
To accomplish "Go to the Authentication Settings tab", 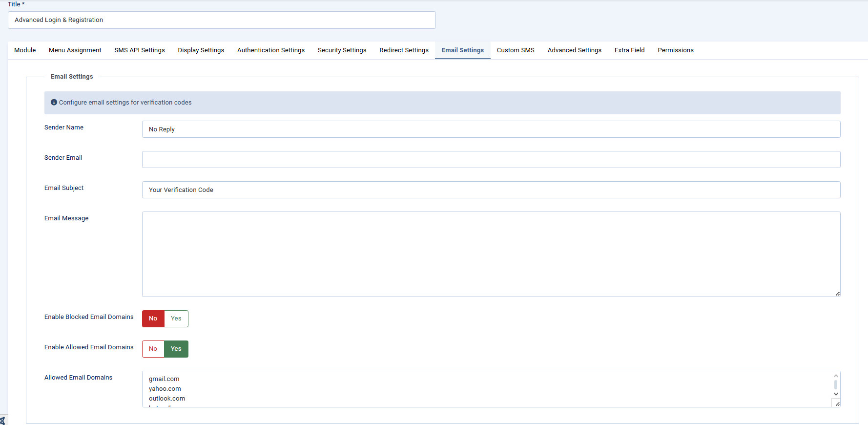I will click(x=271, y=50).
